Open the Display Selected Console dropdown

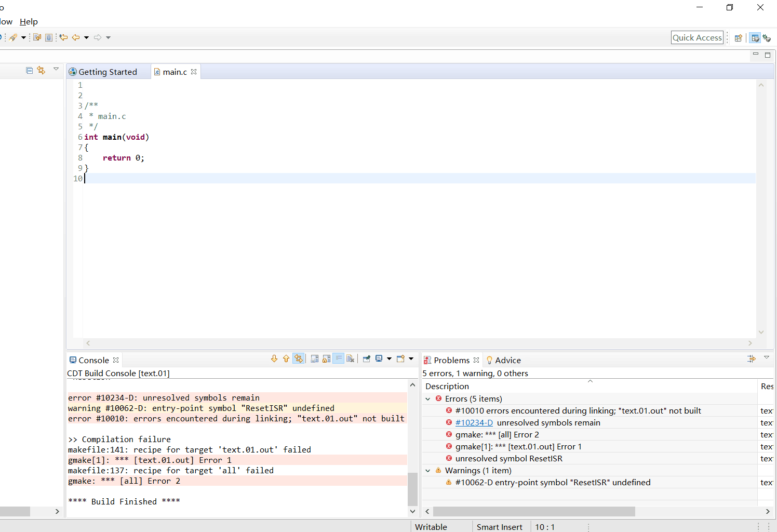389,358
